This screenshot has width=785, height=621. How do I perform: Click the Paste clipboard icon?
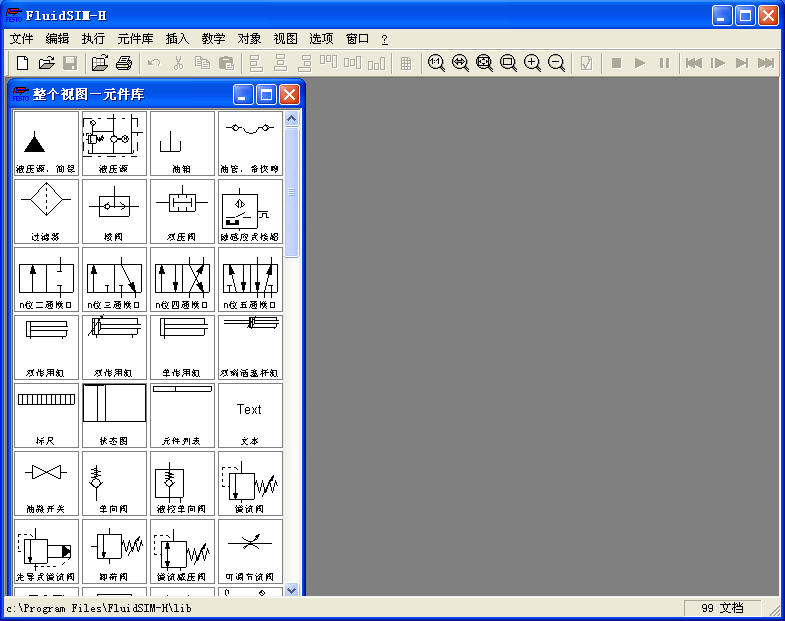(x=226, y=63)
